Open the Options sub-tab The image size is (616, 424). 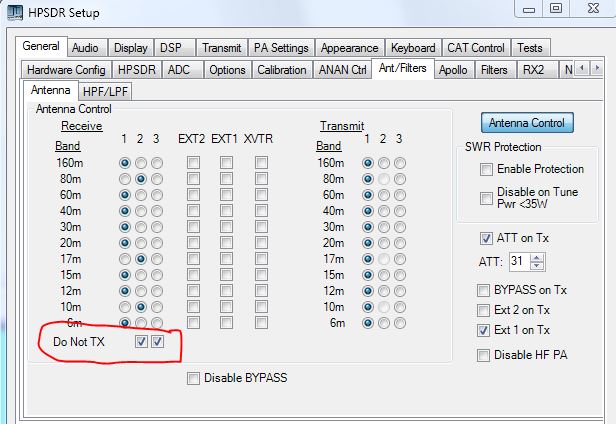pyautogui.click(x=227, y=70)
